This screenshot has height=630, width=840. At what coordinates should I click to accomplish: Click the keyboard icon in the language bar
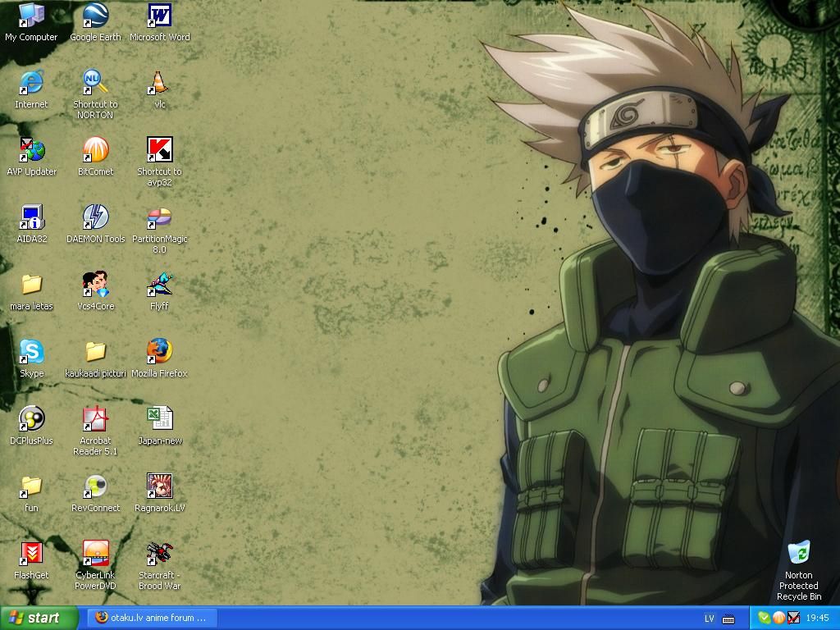click(728, 619)
